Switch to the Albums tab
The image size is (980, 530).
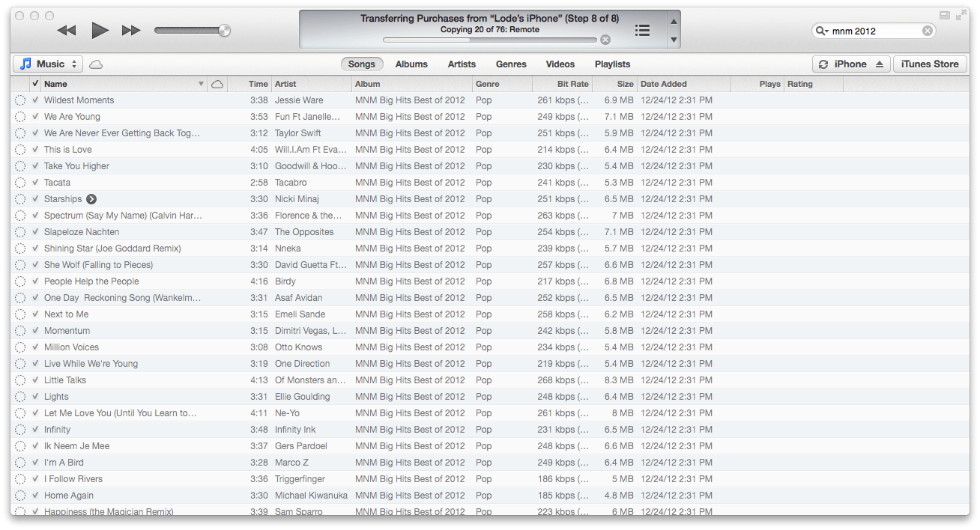411,64
